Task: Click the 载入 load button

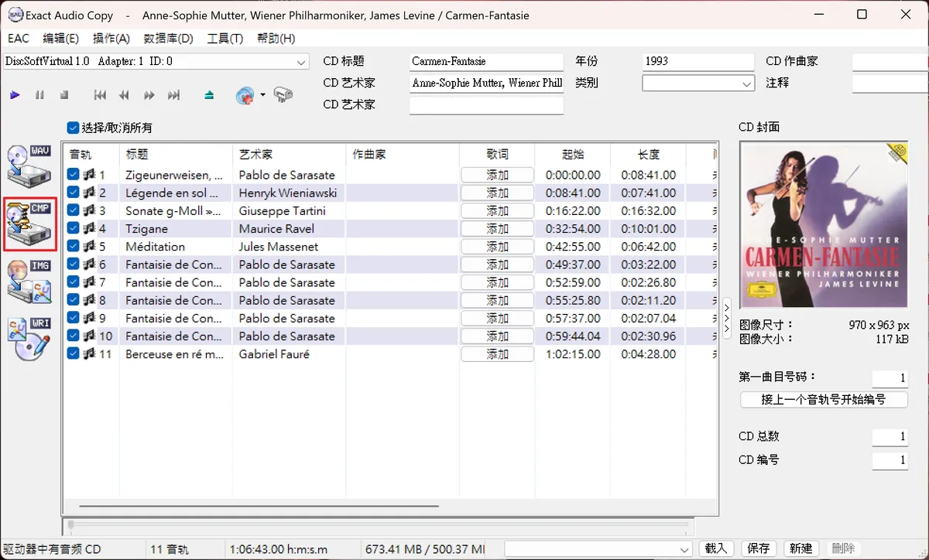Action: (717, 548)
